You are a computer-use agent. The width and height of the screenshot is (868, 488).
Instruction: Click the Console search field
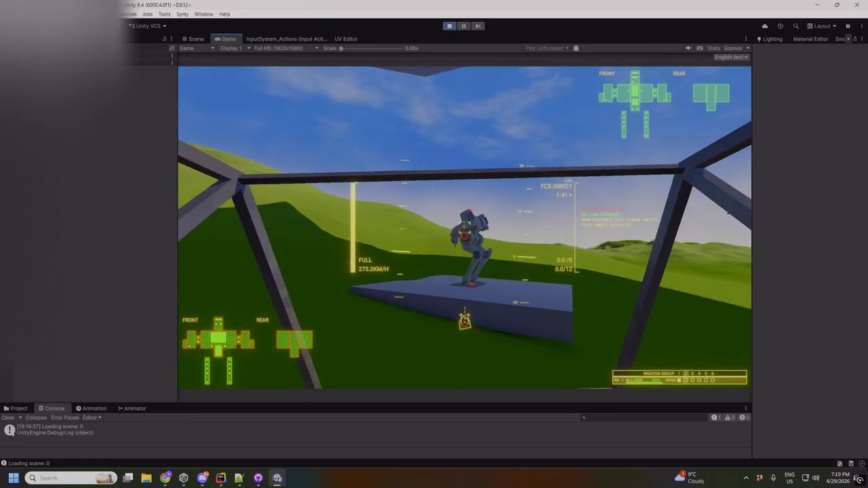[x=643, y=418]
